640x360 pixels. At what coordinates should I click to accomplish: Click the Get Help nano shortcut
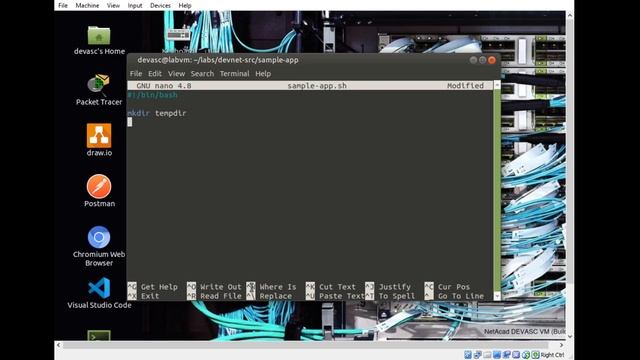(153, 287)
